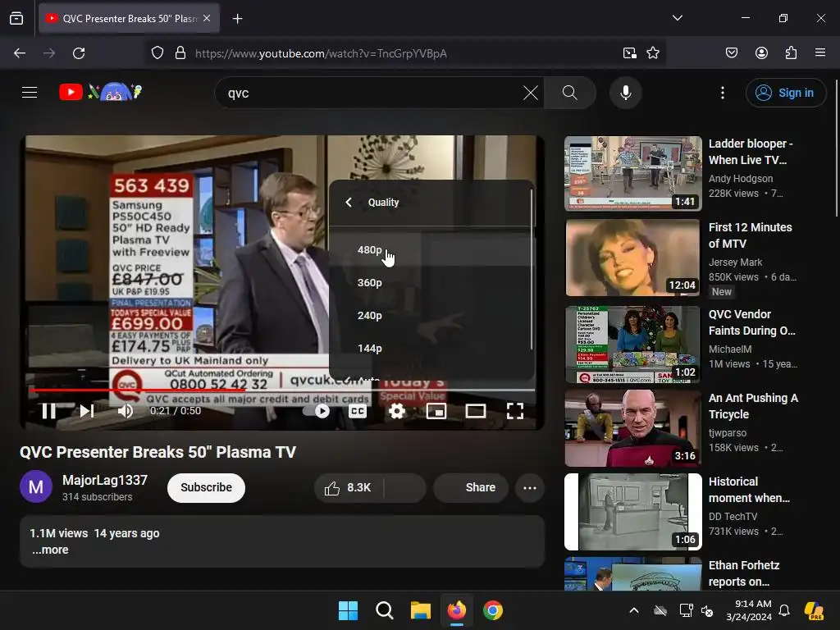Click the YouTube URL address bar
This screenshot has height=630, width=840.
coord(321,53)
